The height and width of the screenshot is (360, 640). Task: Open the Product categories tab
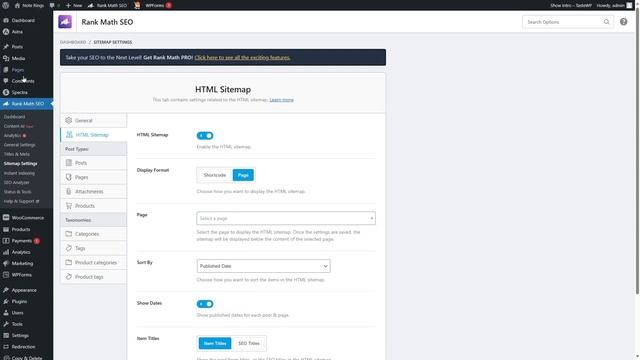point(93,262)
